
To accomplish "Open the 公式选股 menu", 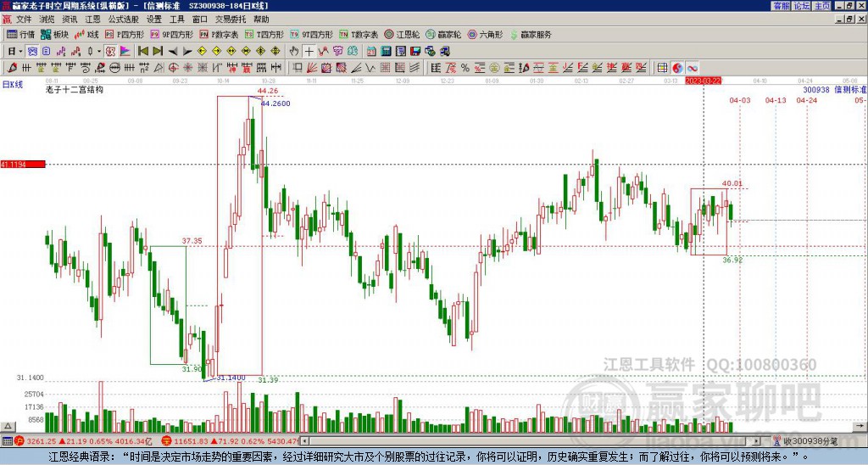I will coord(123,20).
